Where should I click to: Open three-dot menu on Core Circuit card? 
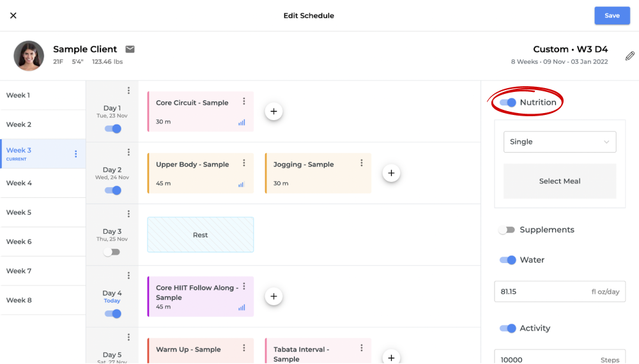243,102
